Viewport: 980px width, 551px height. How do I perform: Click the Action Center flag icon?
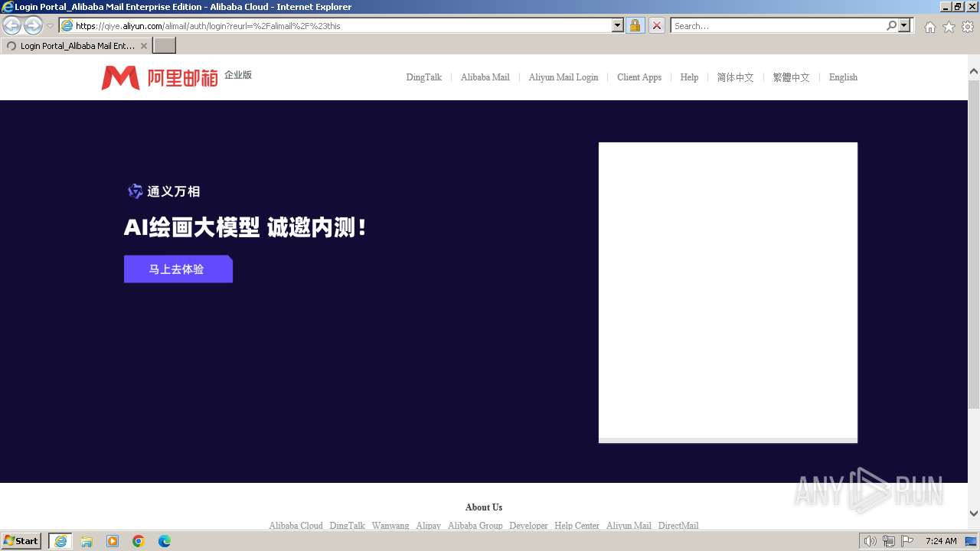[907, 541]
